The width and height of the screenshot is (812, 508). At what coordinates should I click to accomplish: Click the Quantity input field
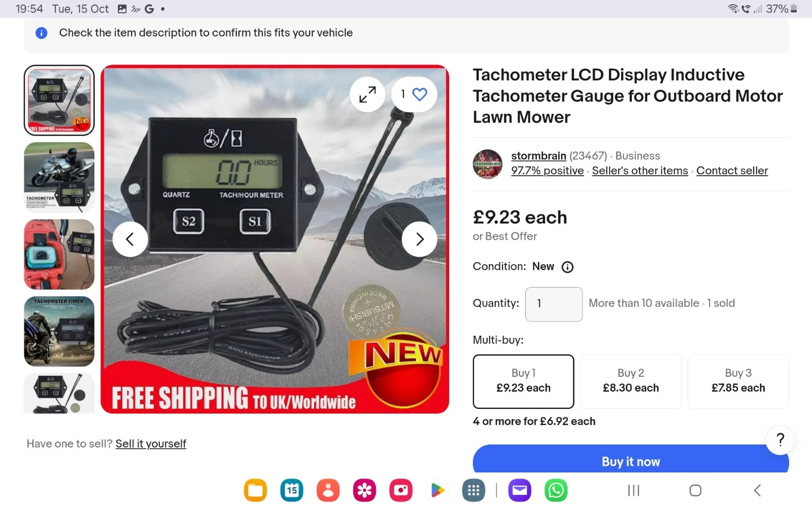tap(554, 304)
